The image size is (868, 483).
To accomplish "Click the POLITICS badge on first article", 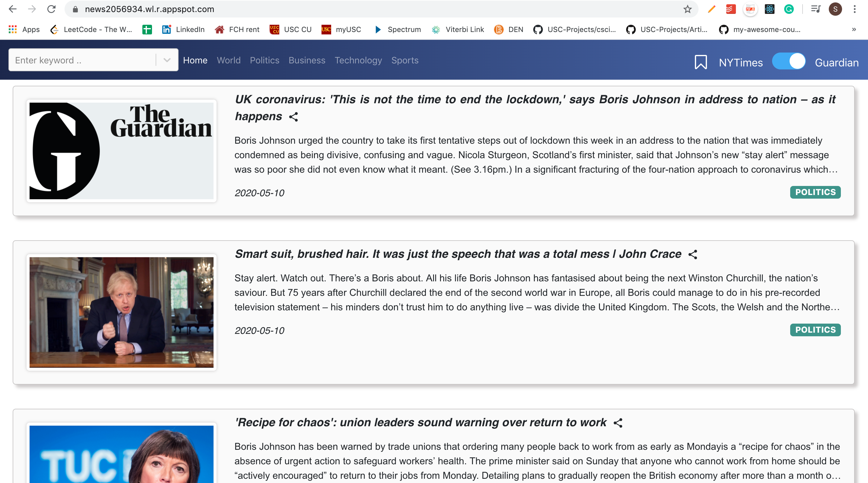I will click(815, 192).
